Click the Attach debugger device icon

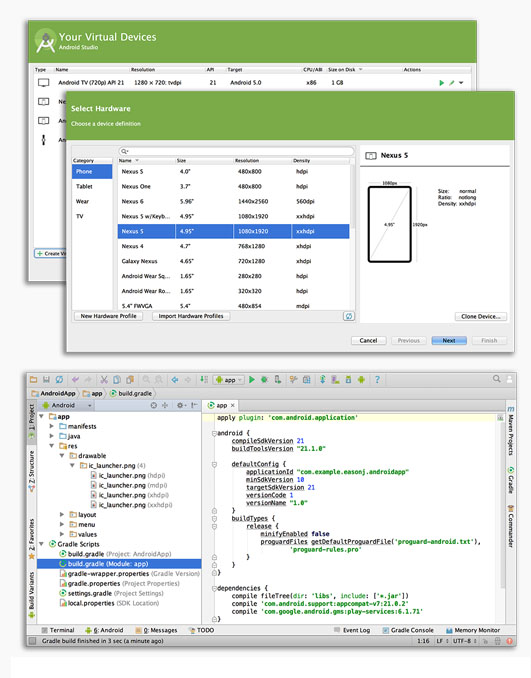pos(278,380)
